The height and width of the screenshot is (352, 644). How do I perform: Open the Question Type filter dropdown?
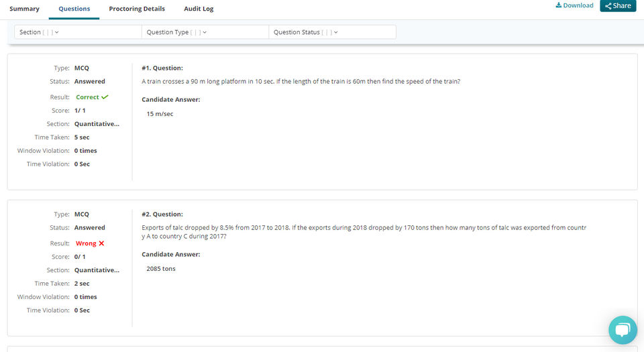[x=205, y=32]
